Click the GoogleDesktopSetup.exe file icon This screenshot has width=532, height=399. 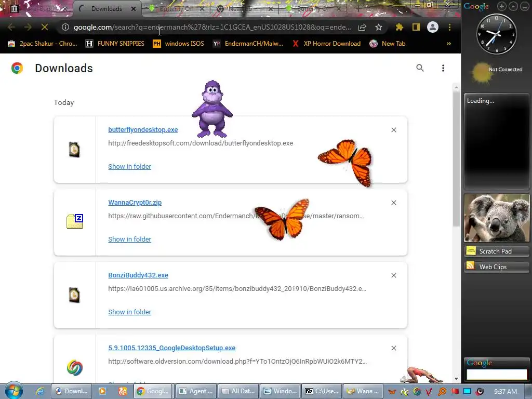click(x=75, y=368)
